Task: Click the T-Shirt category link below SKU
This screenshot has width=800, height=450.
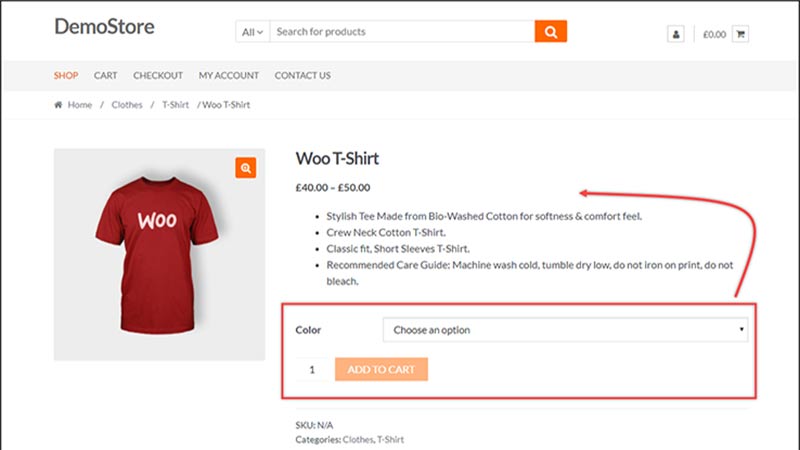Action: pyautogui.click(x=390, y=439)
